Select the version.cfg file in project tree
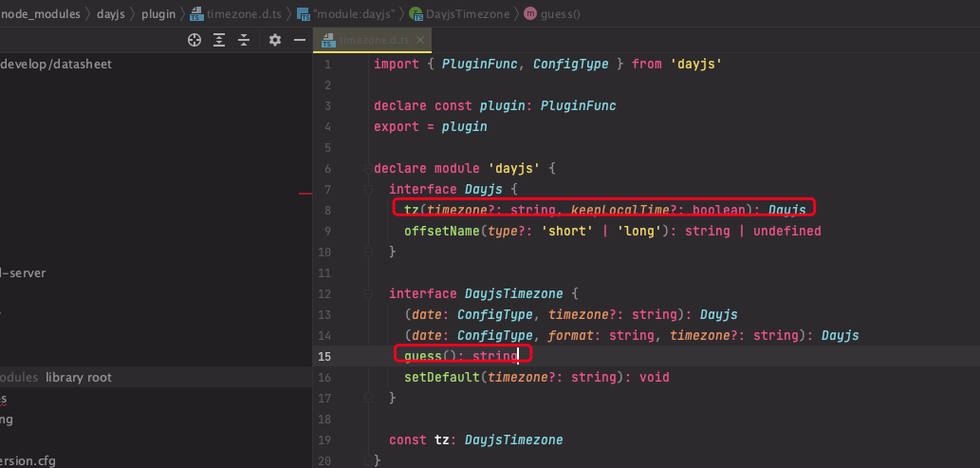 coord(28,461)
